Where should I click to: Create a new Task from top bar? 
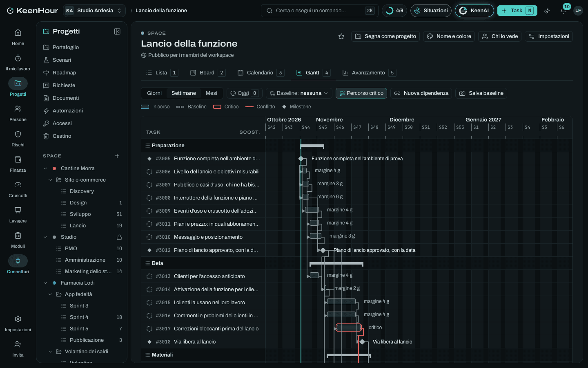[x=517, y=11]
